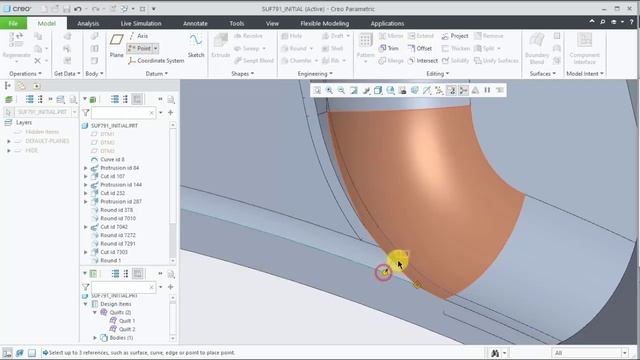
Task: Click the Boundary Blend surface tool
Action: pos(537,48)
